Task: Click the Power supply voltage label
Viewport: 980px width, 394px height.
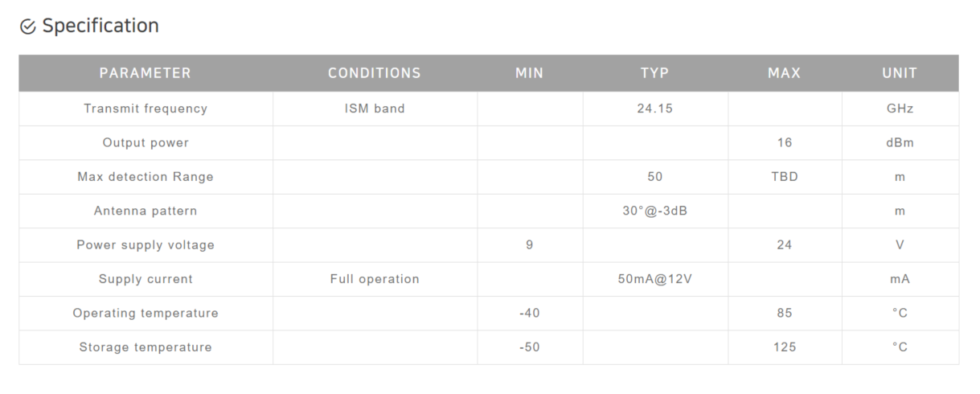Action: (146, 244)
